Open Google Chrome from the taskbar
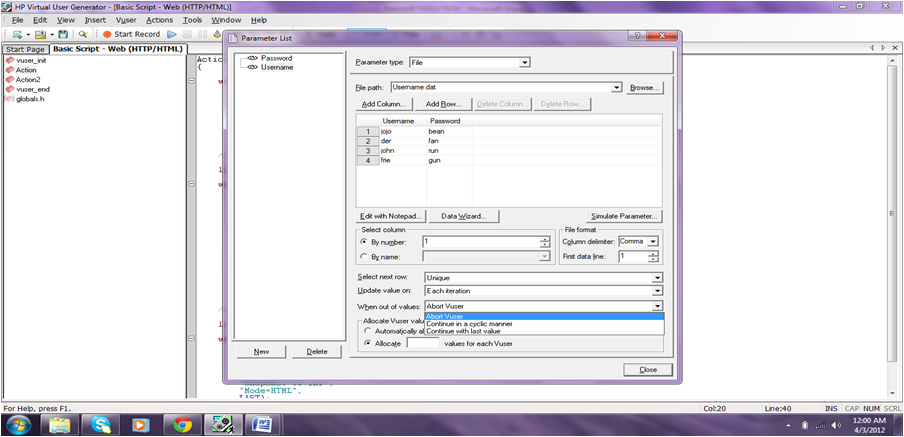This screenshot has width=904, height=437. pos(182,425)
